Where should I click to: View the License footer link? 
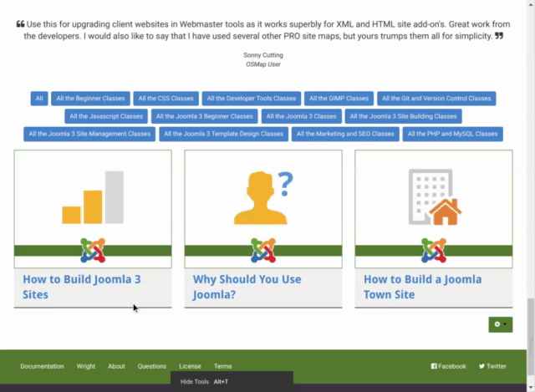click(190, 366)
